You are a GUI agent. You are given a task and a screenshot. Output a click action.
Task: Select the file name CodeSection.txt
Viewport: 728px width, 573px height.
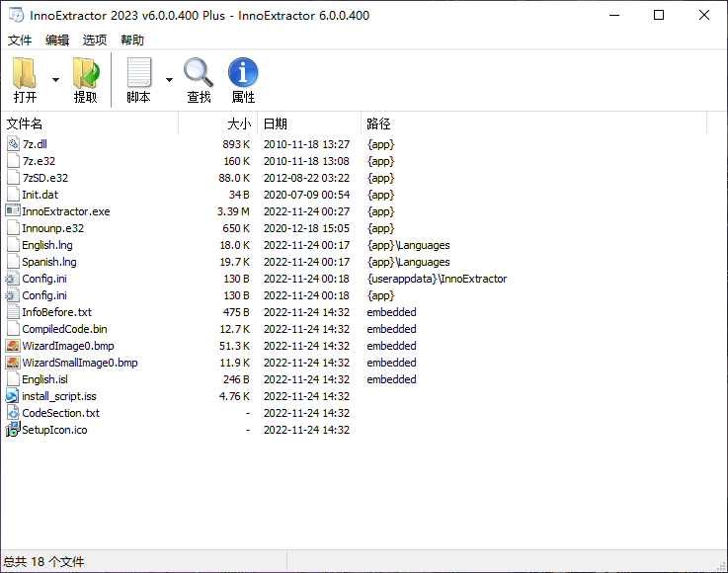pyautogui.click(x=61, y=413)
